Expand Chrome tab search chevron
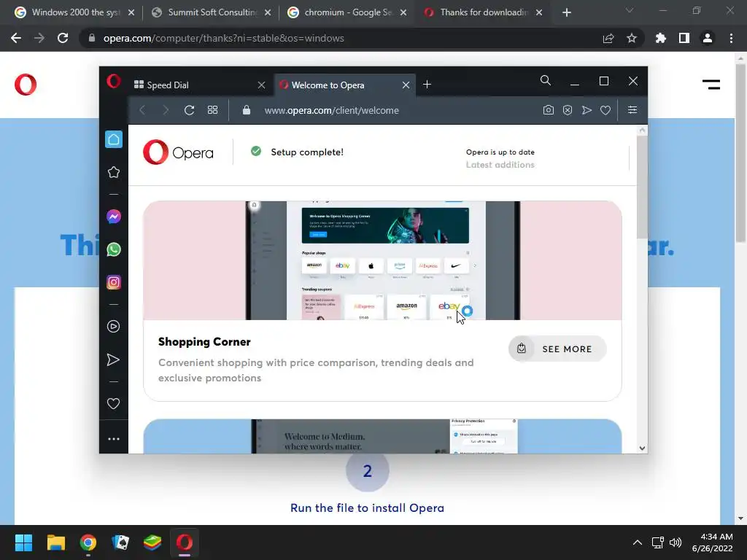 (x=630, y=10)
